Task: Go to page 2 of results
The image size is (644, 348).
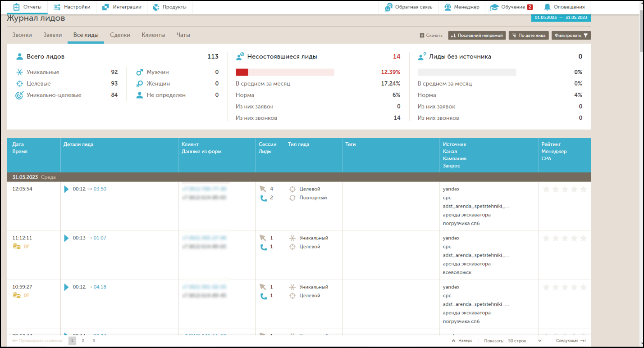Action: tap(83, 341)
